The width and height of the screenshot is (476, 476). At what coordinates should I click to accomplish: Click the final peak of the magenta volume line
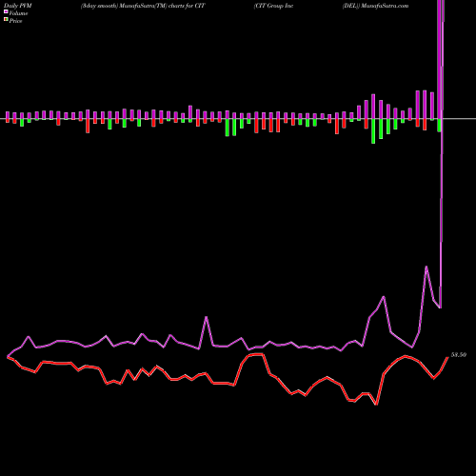point(426,267)
